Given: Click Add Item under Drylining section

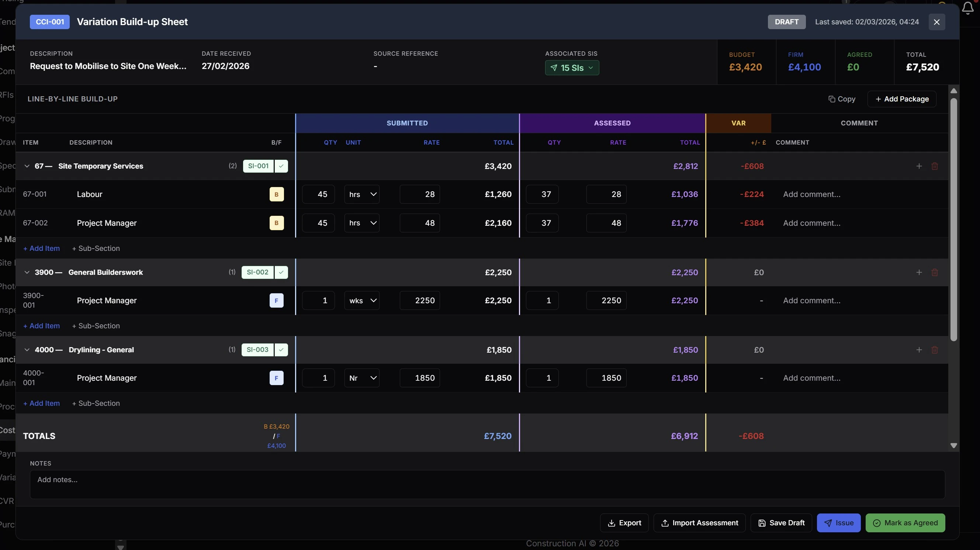Looking at the screenshot, I should pos(41,404).
